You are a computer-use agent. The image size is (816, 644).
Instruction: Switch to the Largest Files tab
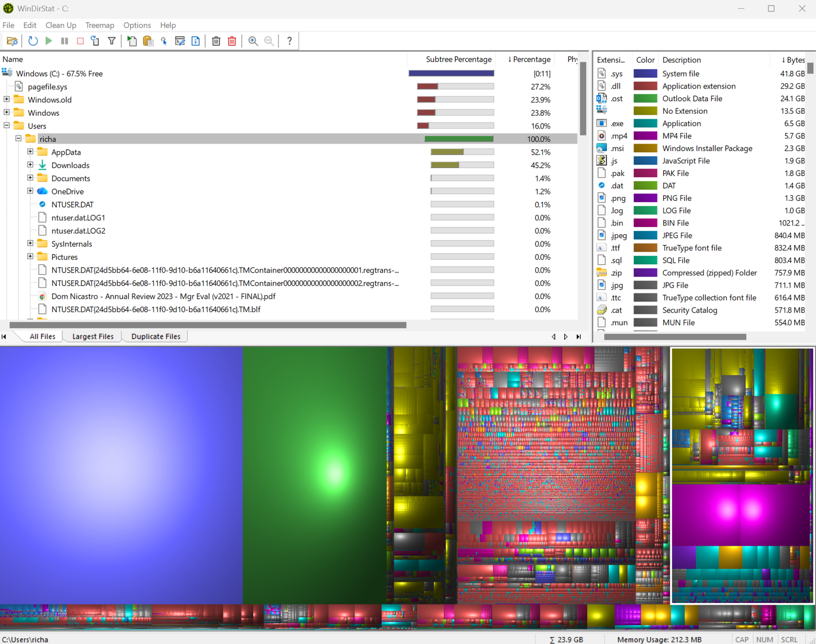[x=92, y=336]
